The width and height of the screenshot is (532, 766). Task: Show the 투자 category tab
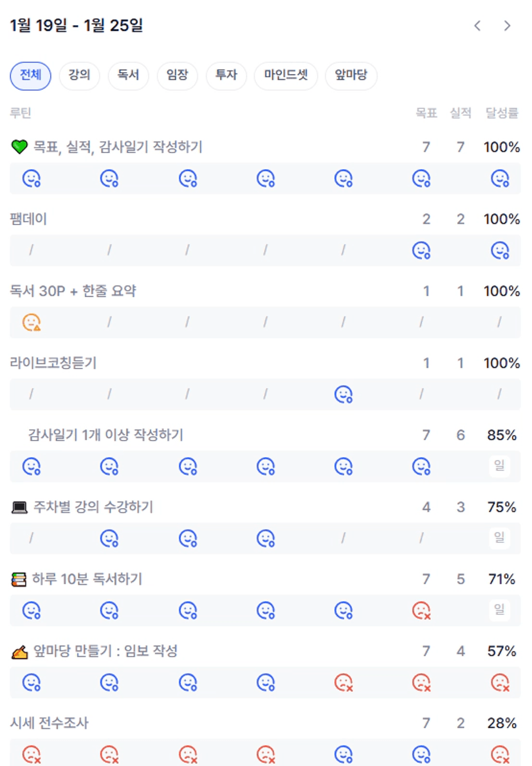click(x=226, y=76)
